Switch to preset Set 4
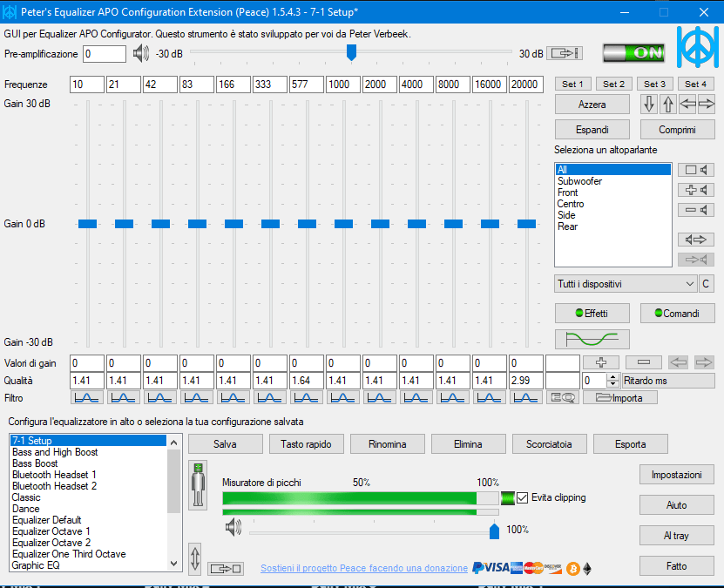724x588 pixels. (695, 84)
